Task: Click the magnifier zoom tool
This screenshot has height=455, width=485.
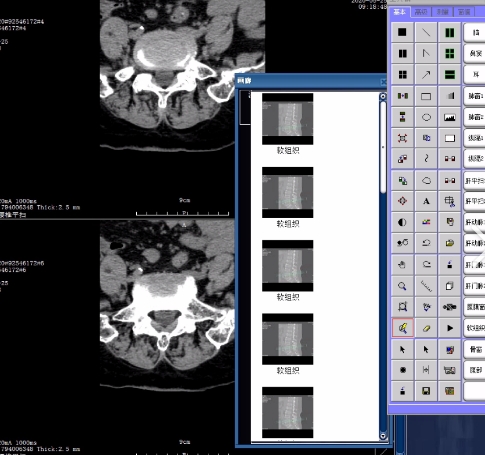Action: 402,286
